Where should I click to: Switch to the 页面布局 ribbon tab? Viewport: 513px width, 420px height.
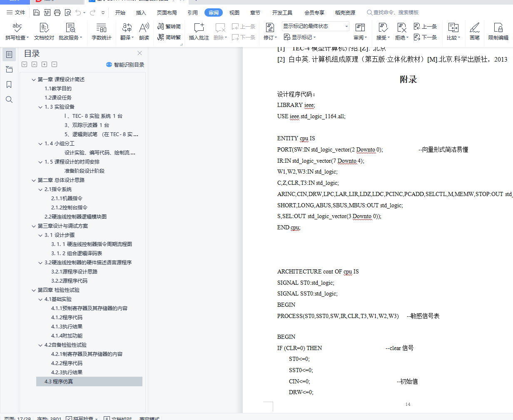tap(167, 12)
